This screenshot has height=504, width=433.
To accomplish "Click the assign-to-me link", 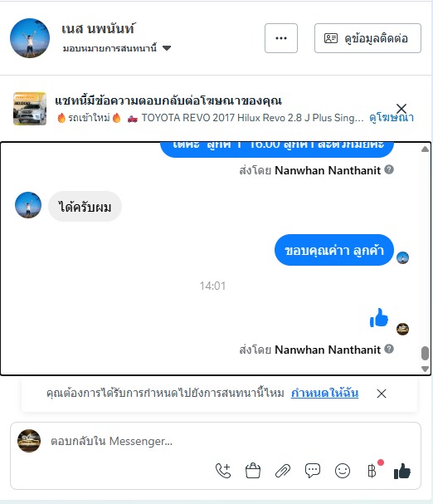I will 325,393.
